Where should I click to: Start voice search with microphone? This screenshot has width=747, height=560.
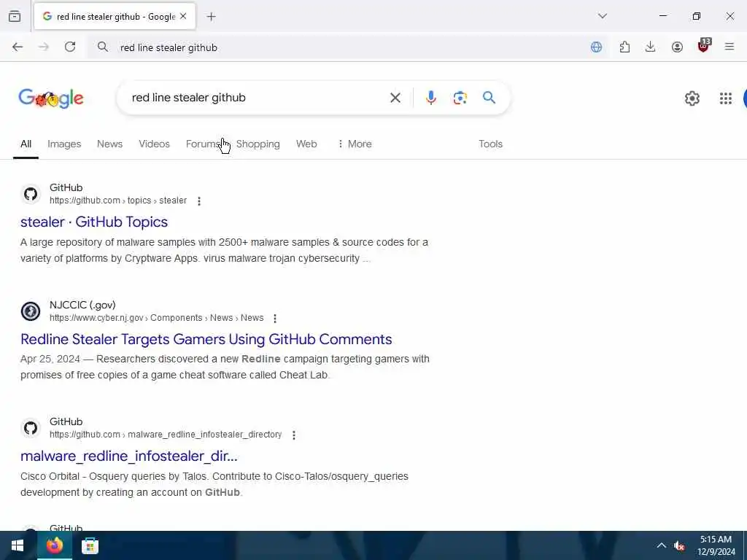click(430, 98)
